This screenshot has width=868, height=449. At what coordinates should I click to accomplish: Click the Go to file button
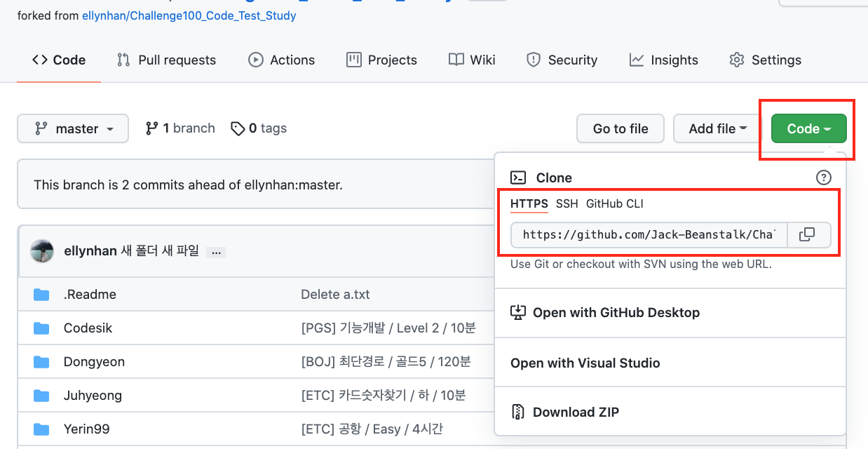tap(621, 128)
